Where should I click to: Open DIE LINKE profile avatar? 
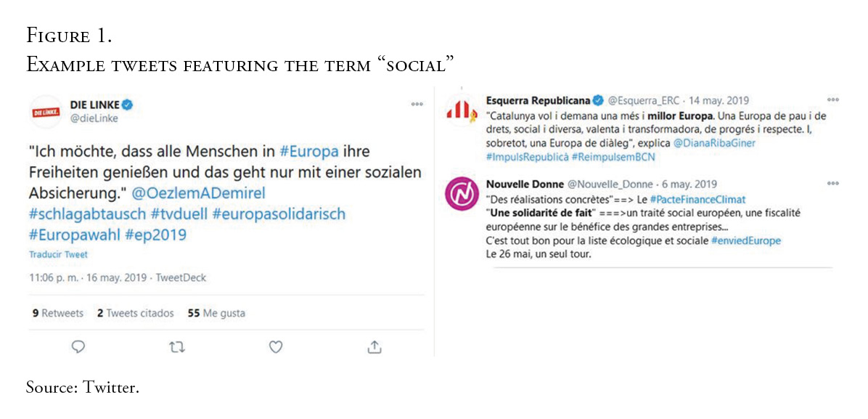[47, 111]
